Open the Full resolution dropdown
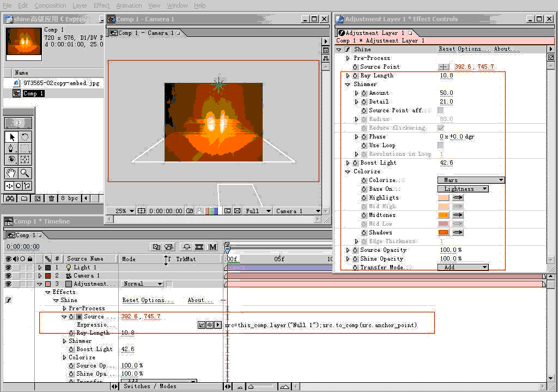Viewport: 558px width, 392px height. [x=258, y=211]
